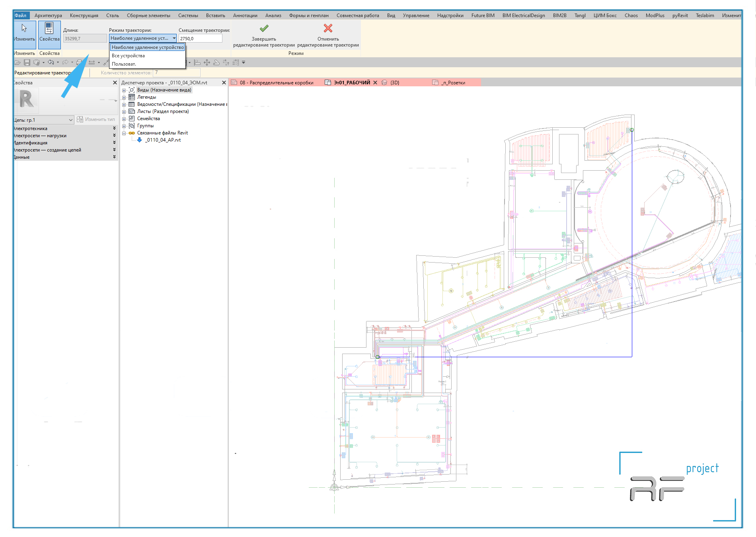The image size is (756, 537).
Task: Click the sync with central icon
Action: [37, 62]
